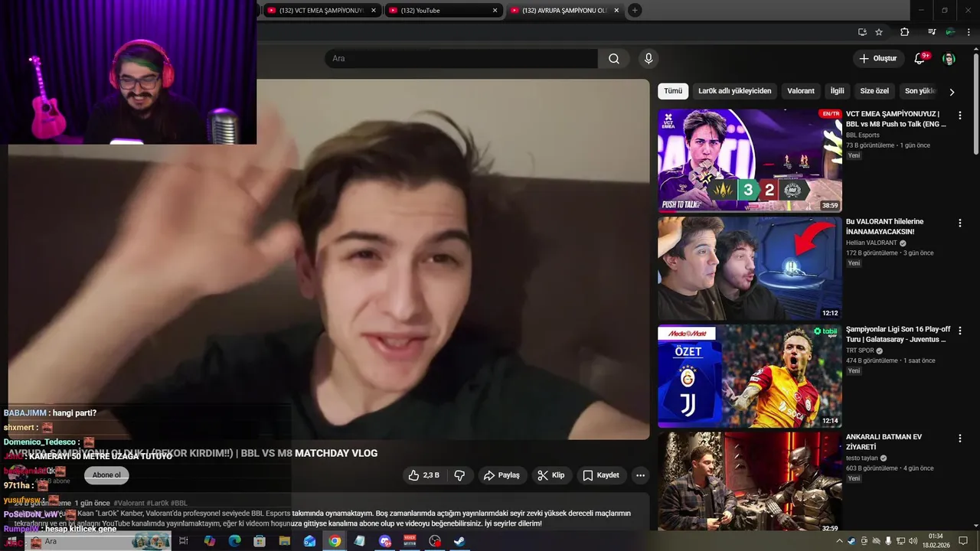Image resolution: width=980 pixels, height=551 pixels.
Task: Open options menu for ANKARALI BATMAN video
Action: pos(959,439)
